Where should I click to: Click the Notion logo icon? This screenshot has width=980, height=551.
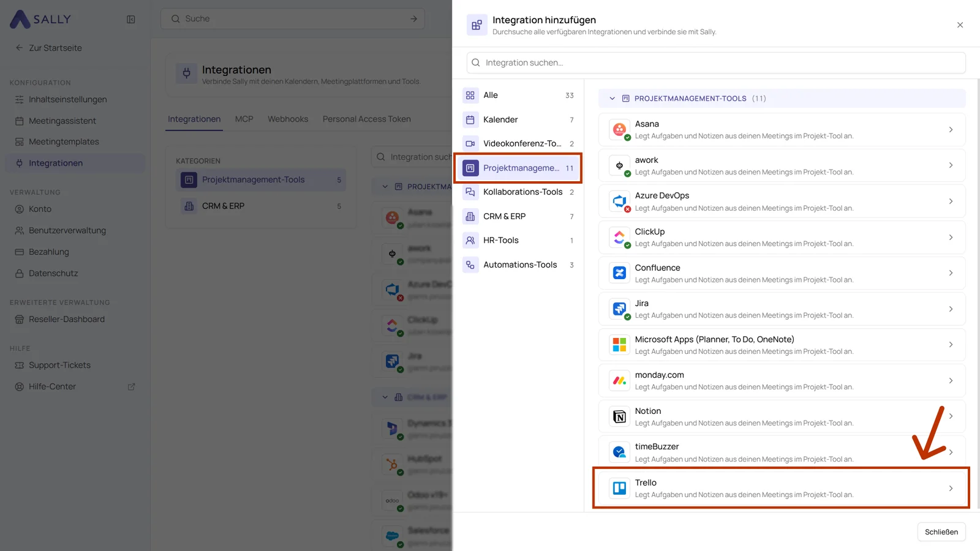coord(619,416)
